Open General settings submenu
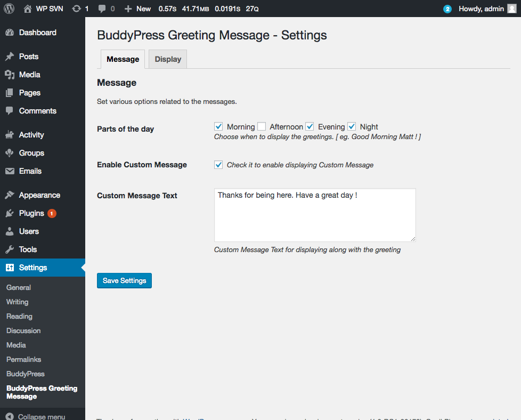521x420 pixels. (19, 288)
